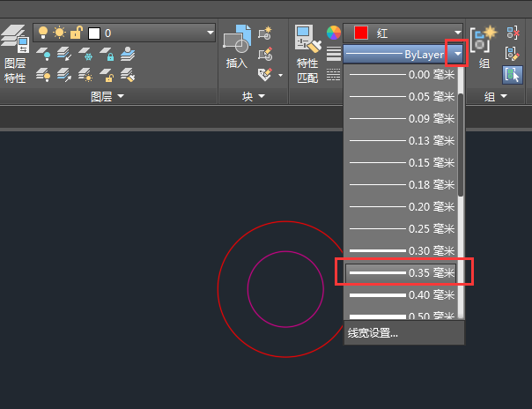This screenshot has width=532, height=409.
Task: Select the inner magenta circle
Action: (248, 289)
